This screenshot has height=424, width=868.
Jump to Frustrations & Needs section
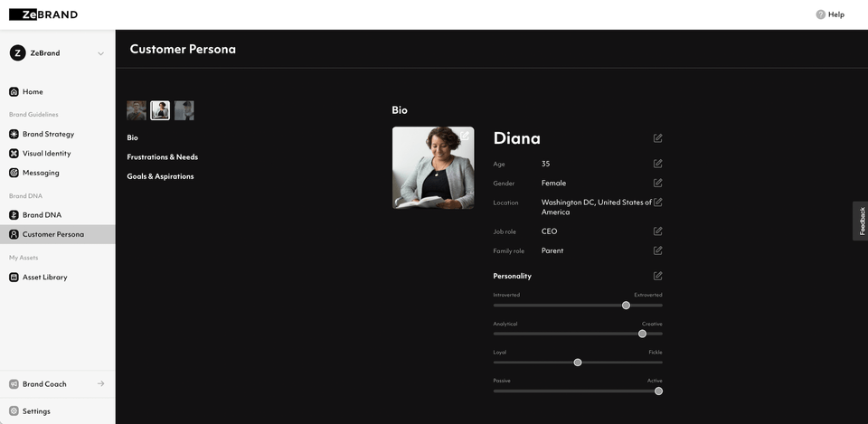[162, 157]
